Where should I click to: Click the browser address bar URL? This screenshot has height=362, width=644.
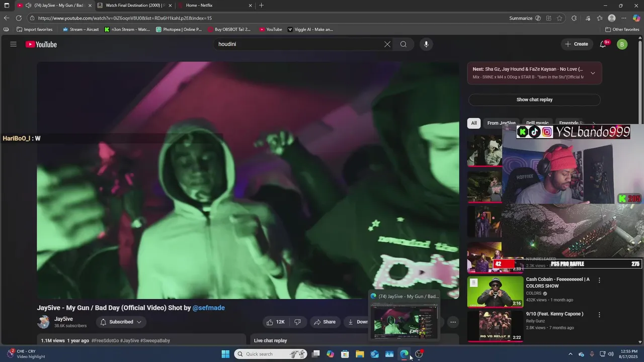[x=125, y=18]
